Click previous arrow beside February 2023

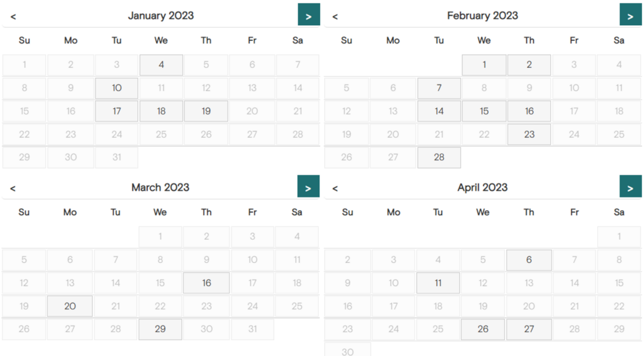click(335, 16)
